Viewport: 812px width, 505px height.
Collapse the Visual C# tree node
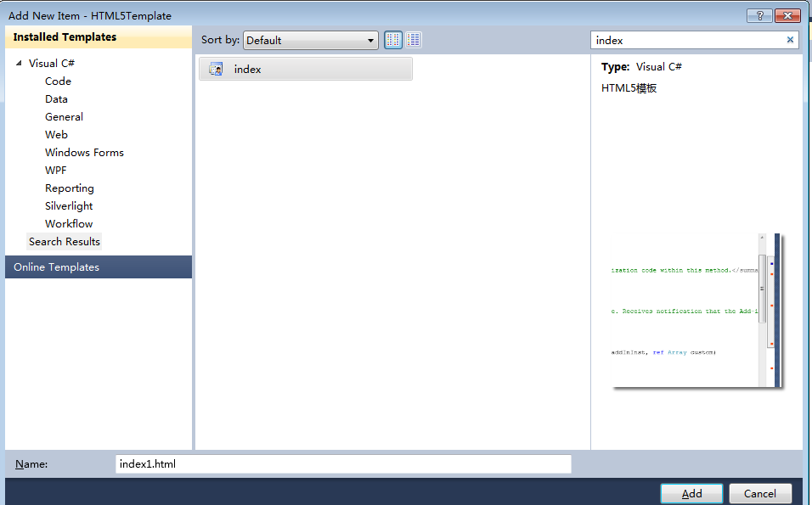[19, 63]
